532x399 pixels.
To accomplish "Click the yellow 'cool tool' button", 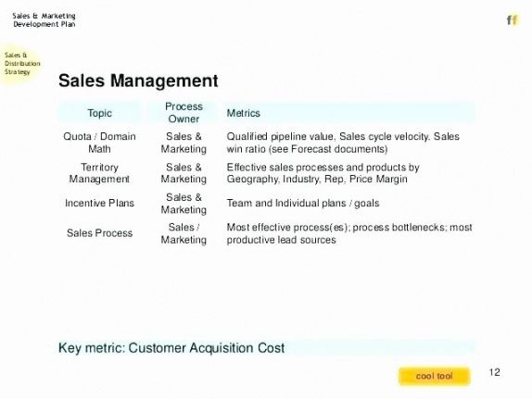I will 435,376.
